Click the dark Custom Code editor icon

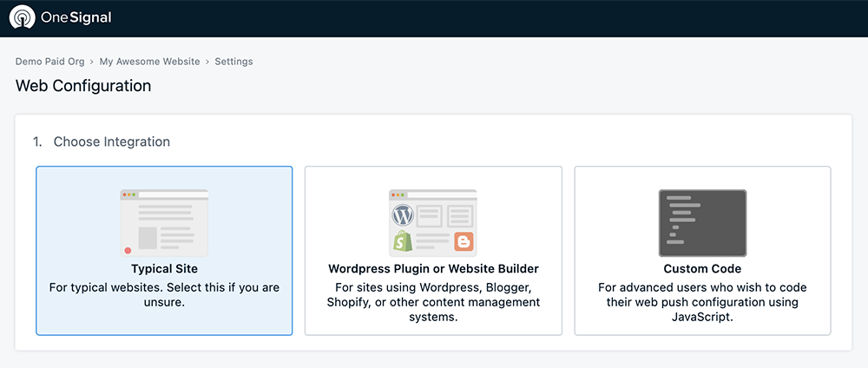[702, 221]
